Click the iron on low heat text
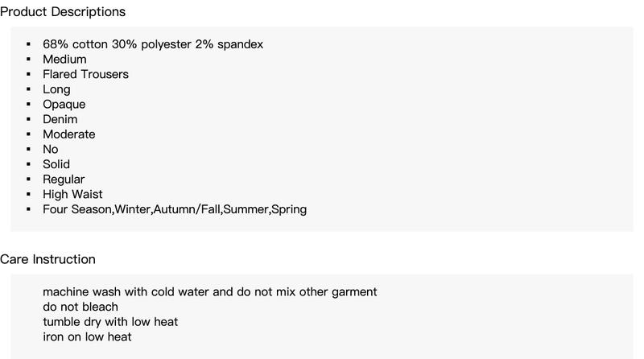Screen dimensions: 644x359 [87, 336]
